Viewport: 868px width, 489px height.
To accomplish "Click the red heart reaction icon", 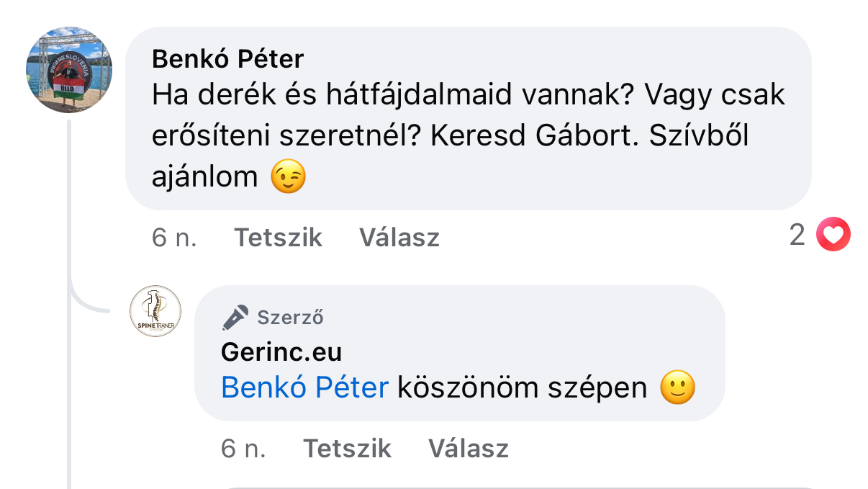I will [x=833, y=235].
